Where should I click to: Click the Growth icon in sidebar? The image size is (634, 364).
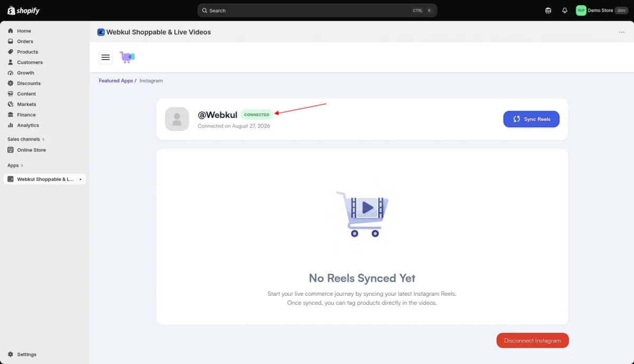click(11, 73)
